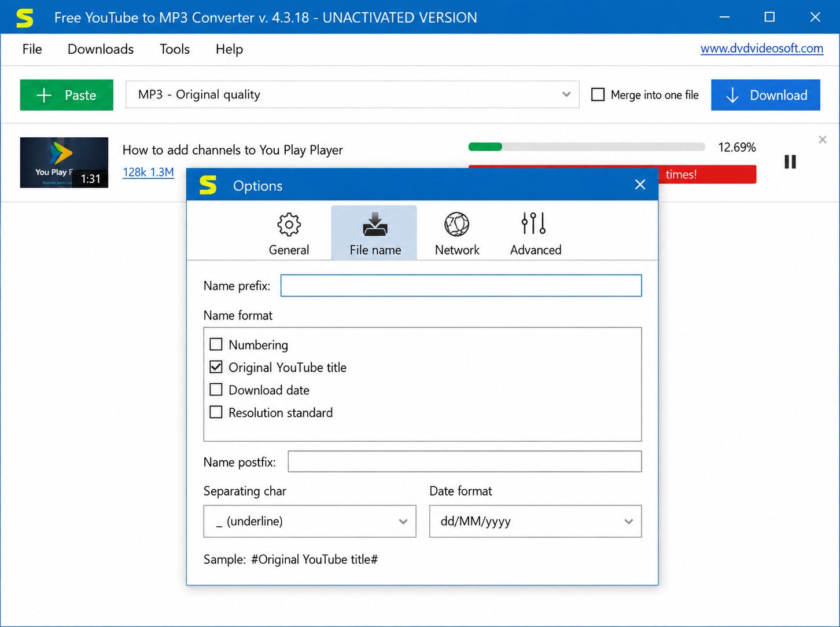840x627 pixels.
Task: Click the Options dialog S logo
Action: pyautogui.click(x=208, y=185)
